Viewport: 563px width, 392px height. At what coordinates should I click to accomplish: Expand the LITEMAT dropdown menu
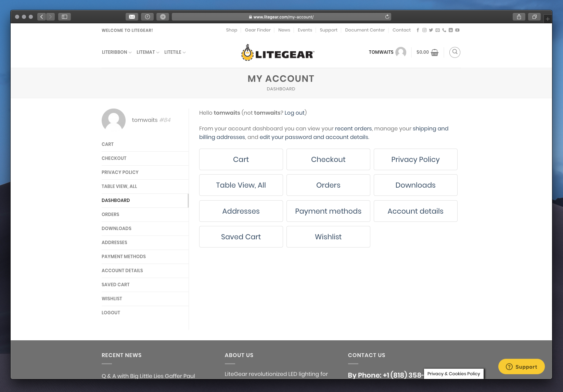tap(148, 52)
